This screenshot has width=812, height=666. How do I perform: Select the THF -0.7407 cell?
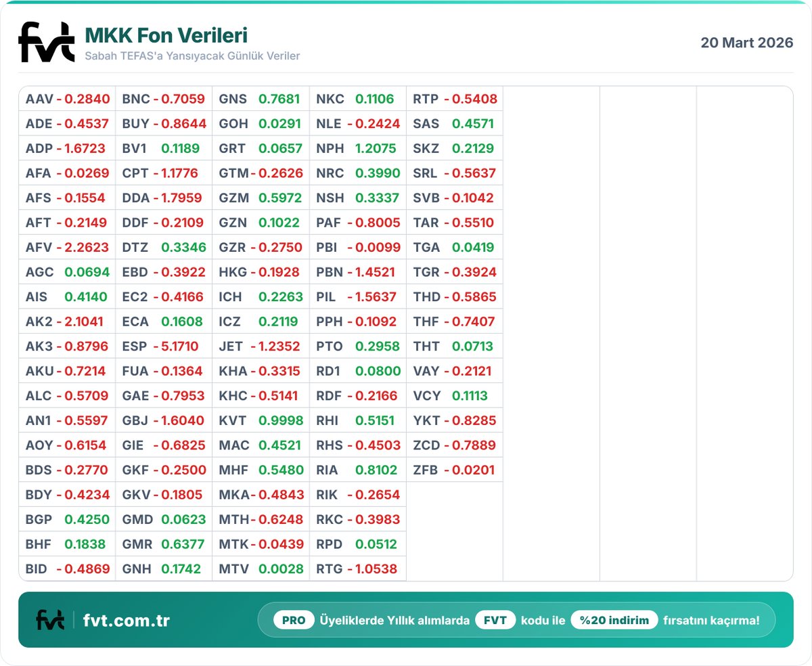click(455, 321)
